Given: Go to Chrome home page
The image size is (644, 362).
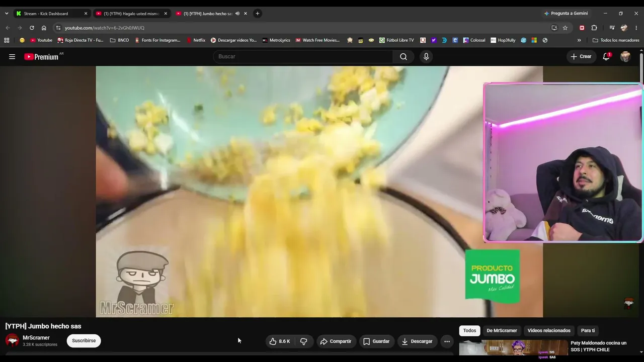Looking at the screenshot, I should pos(44,28).
